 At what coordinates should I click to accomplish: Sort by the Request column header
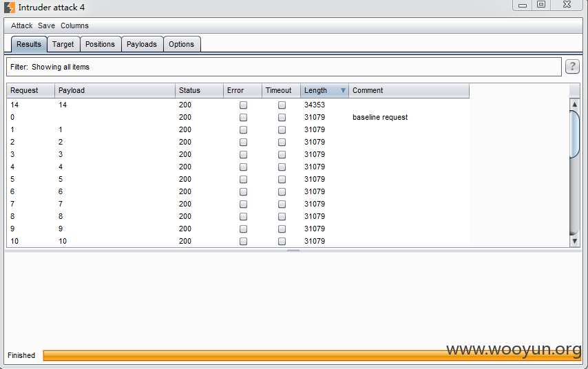(31, 90)
